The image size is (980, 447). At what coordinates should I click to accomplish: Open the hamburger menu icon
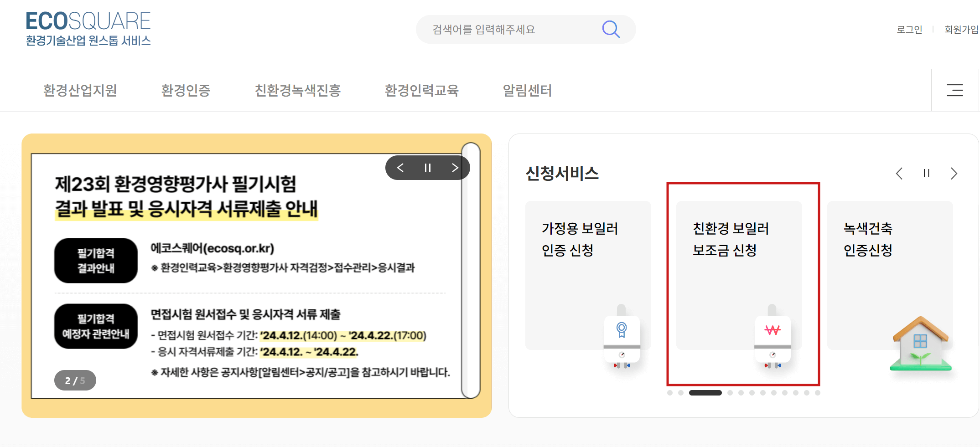coord(954,90)
